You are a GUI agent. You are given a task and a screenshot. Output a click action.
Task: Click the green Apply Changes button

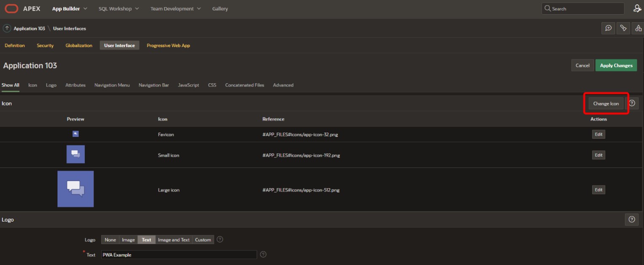[616, 65]
